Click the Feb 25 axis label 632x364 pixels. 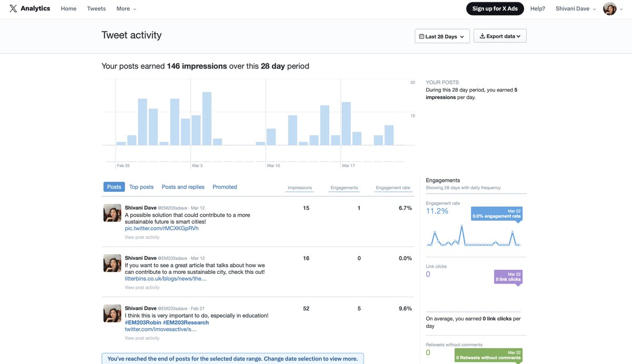(123, 165)
